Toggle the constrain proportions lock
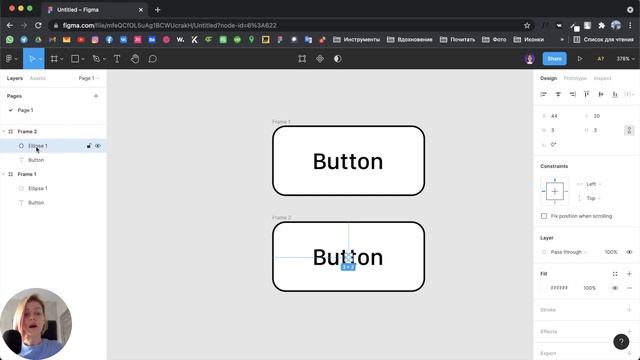640x360 pixels. (x=629, y=130)
